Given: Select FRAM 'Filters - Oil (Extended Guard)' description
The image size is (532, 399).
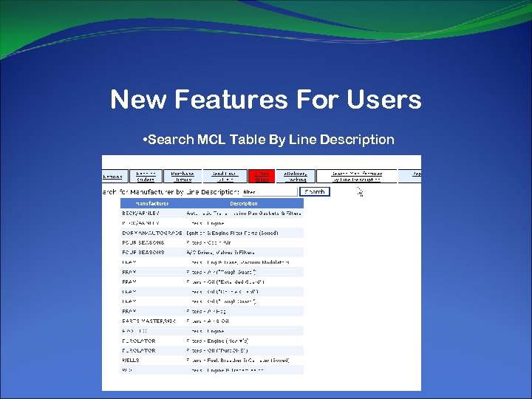Looking at the screenshot, I should [225, 282].
